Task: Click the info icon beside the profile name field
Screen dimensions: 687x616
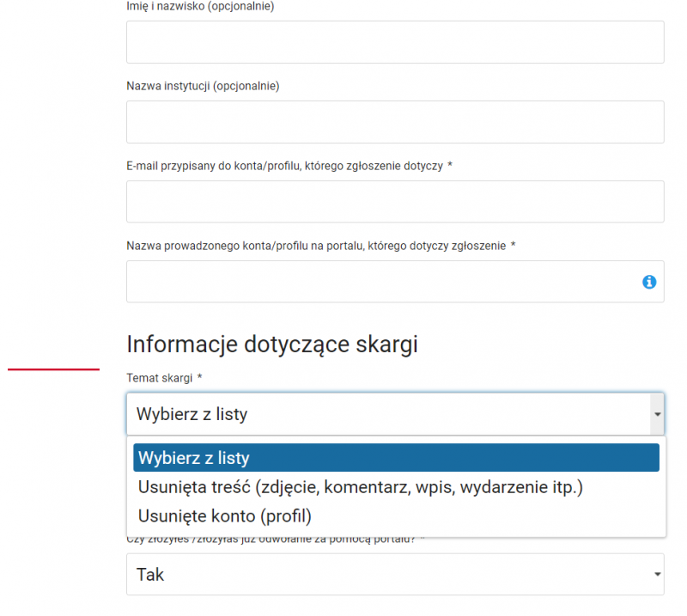Action: coord(649,282)
